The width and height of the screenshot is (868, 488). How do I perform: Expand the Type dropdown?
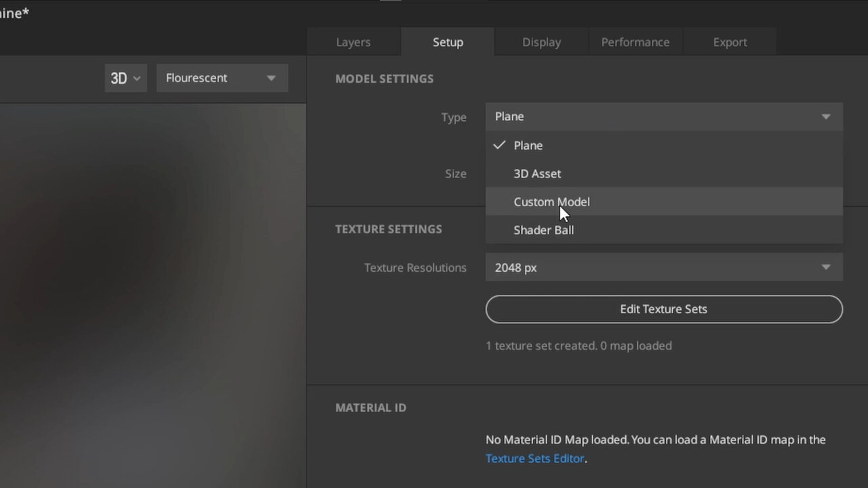664,117
